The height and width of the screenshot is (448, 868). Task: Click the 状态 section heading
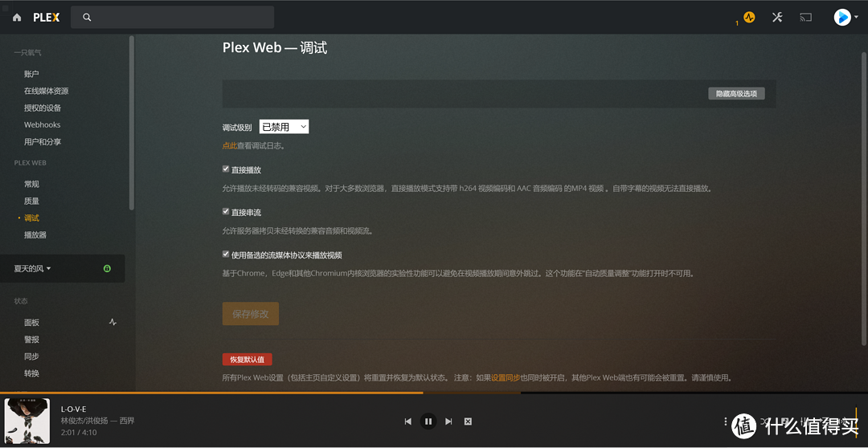point(20,301)
